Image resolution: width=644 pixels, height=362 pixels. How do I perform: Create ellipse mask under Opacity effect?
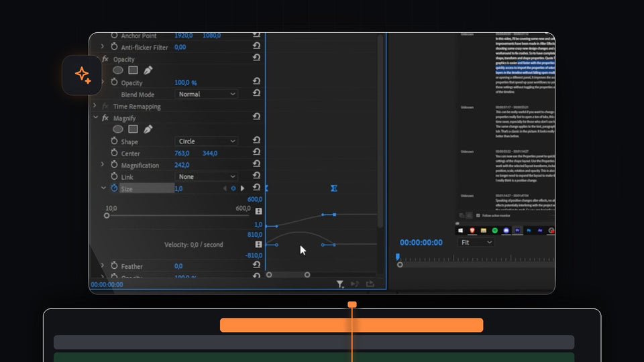tap(118, 70)
